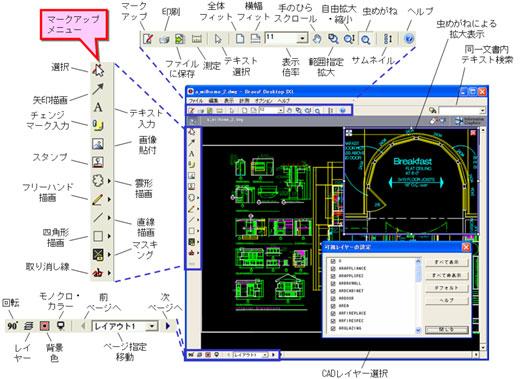520x379 pixels.
Task: Choose the Masking tool in enlarged markup menu
Action: pos(98,254)
